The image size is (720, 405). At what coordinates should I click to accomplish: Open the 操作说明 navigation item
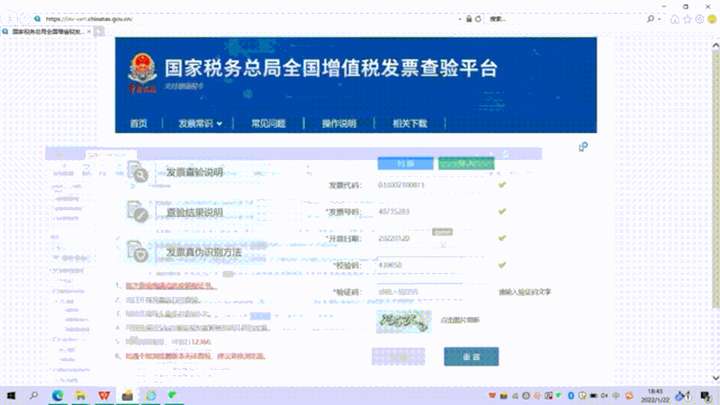(x=339, y=124)
